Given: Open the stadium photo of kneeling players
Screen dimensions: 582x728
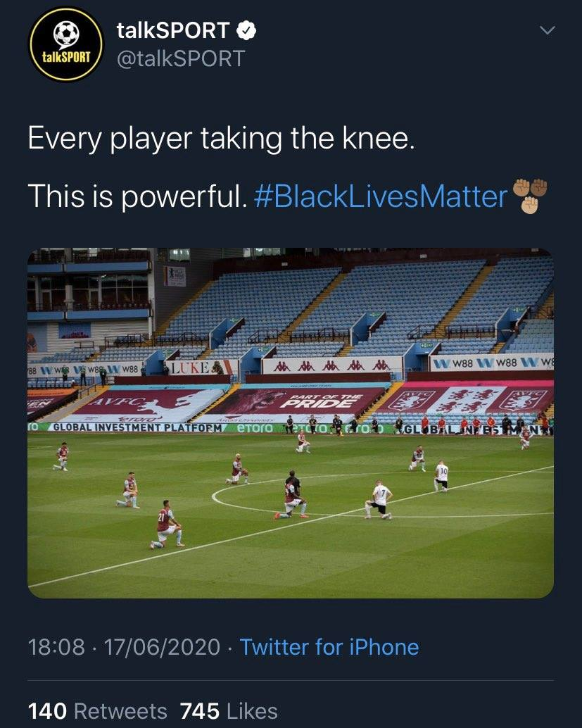Looking at the screenshot, I should pos(291,422).
